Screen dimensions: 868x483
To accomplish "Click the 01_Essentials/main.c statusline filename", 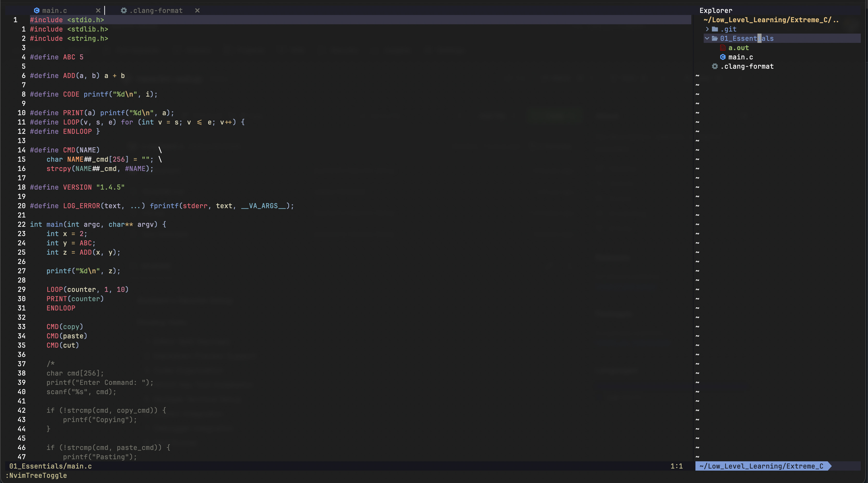I will (51, 466).
